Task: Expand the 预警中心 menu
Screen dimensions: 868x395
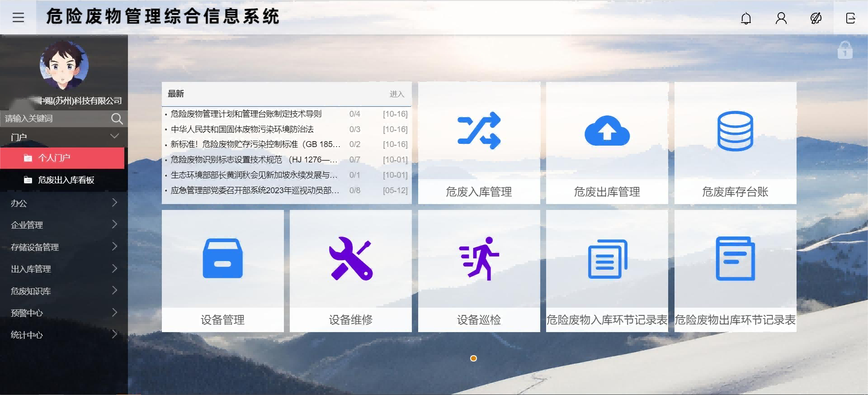Action: (64, 313)
